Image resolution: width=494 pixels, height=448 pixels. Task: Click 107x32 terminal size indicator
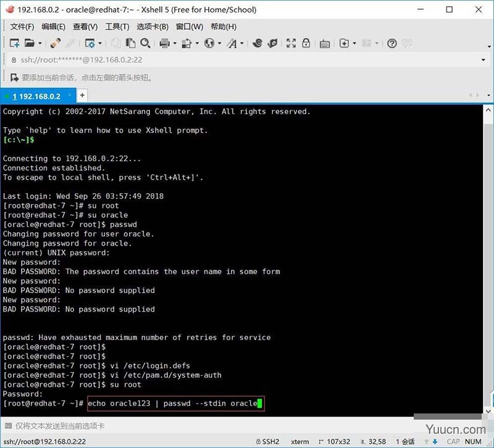pos(335,442)
